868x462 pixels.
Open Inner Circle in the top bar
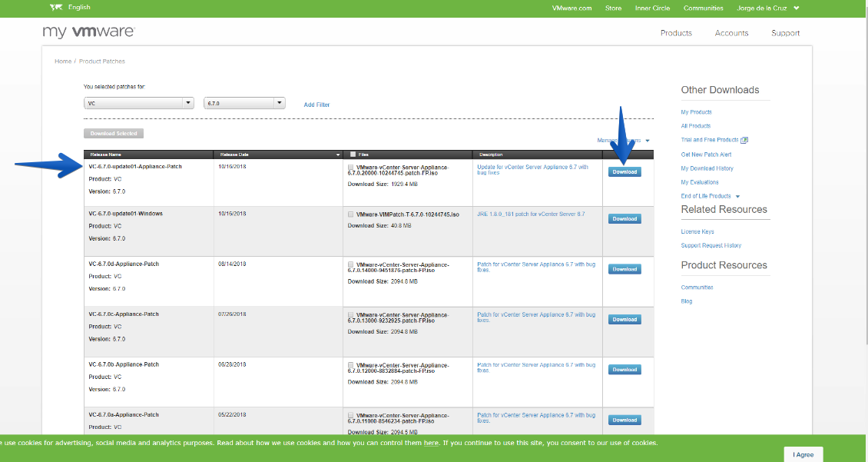click(x=652, y=8)
